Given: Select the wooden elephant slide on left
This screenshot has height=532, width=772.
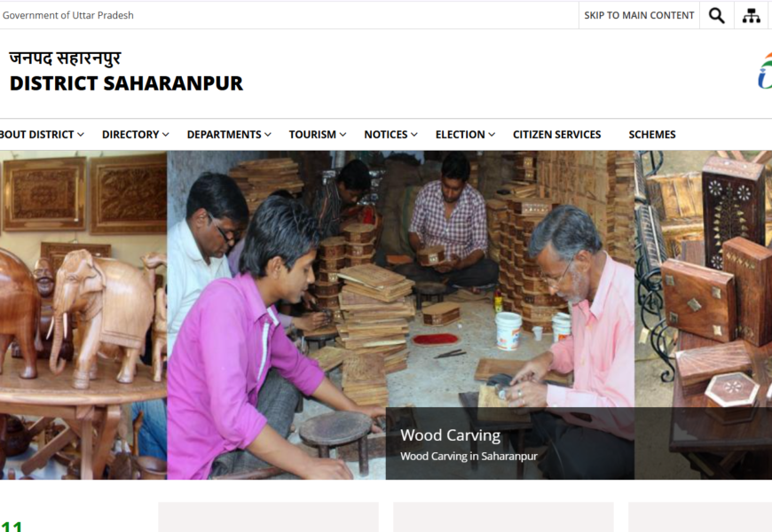Looking at the screenshot, I should coord(83,315).
